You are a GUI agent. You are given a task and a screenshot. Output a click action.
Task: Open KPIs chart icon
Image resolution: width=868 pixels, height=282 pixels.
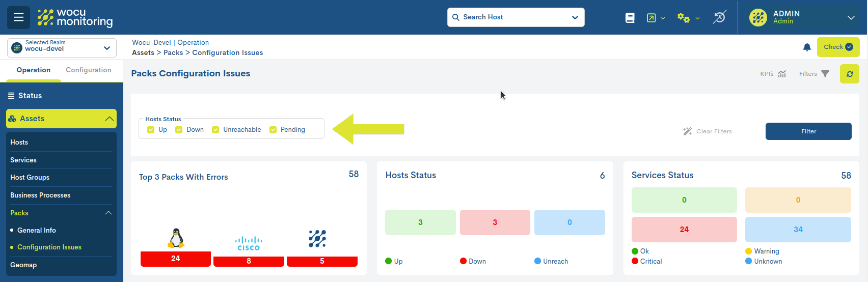point(782,74)
